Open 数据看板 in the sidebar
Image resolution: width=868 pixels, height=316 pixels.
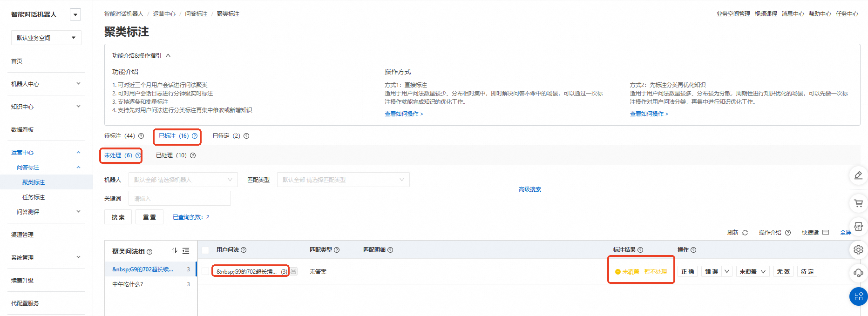(x=22, y=129)
